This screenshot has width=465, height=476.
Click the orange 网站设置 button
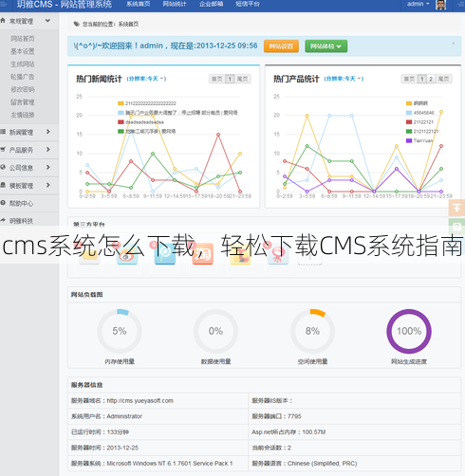coord(281,46)
